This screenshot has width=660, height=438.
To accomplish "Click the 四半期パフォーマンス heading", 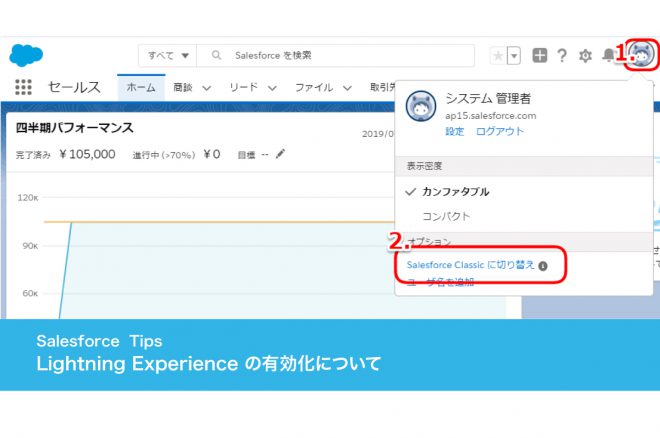I will 75,127.
